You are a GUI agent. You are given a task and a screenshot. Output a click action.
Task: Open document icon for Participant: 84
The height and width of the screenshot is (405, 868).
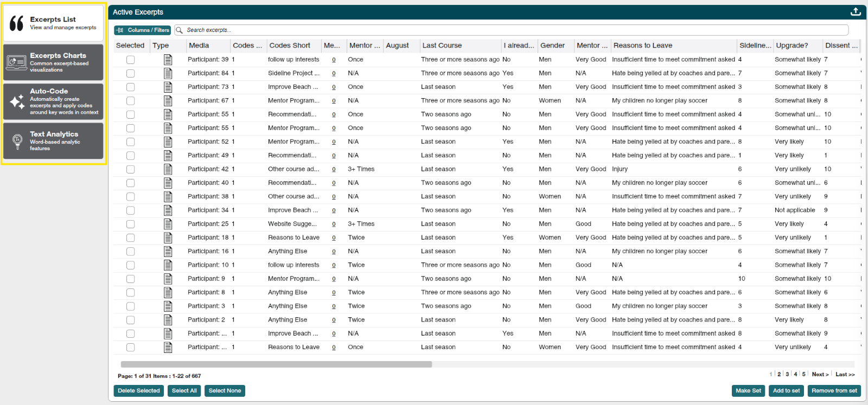coord(168,73)
